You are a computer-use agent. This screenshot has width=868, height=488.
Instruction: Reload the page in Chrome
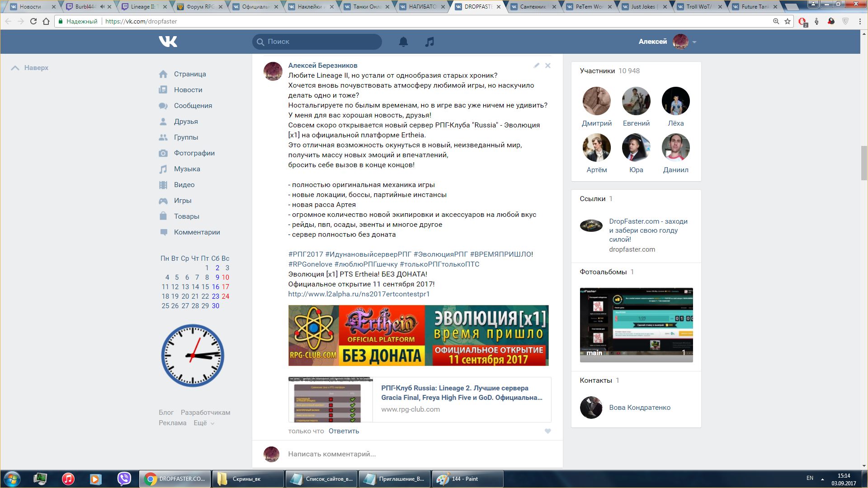tap(33, 21)
